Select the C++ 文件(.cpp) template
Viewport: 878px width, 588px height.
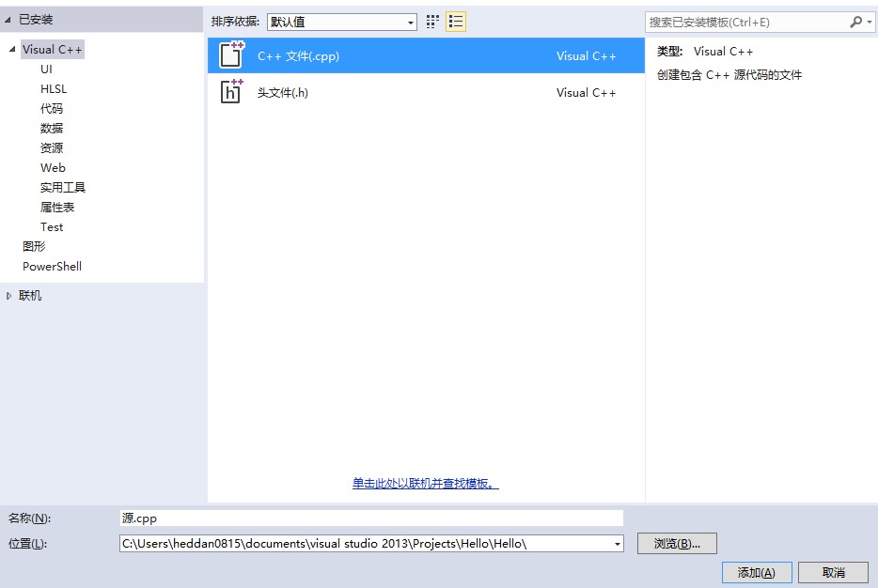click(426, 55)
